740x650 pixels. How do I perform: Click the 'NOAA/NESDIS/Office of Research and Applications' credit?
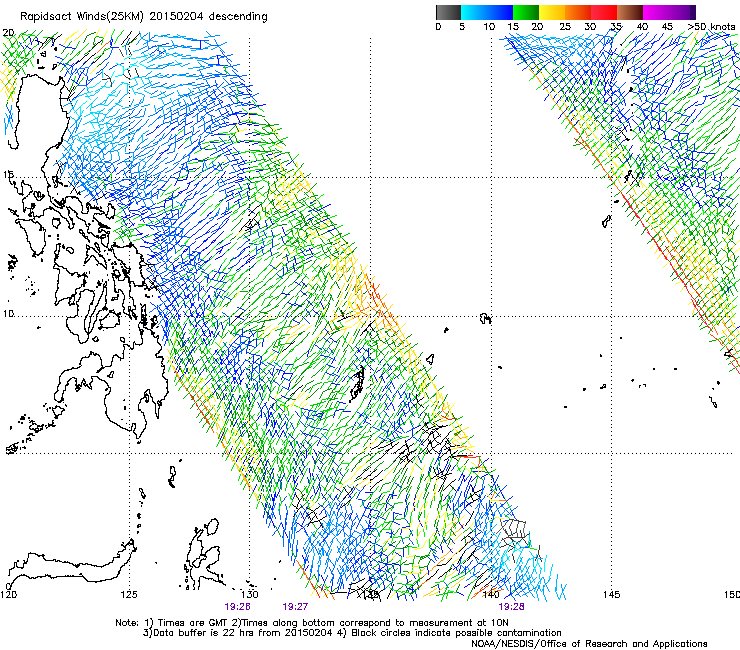pyautogui.click(x=589, y=644)
